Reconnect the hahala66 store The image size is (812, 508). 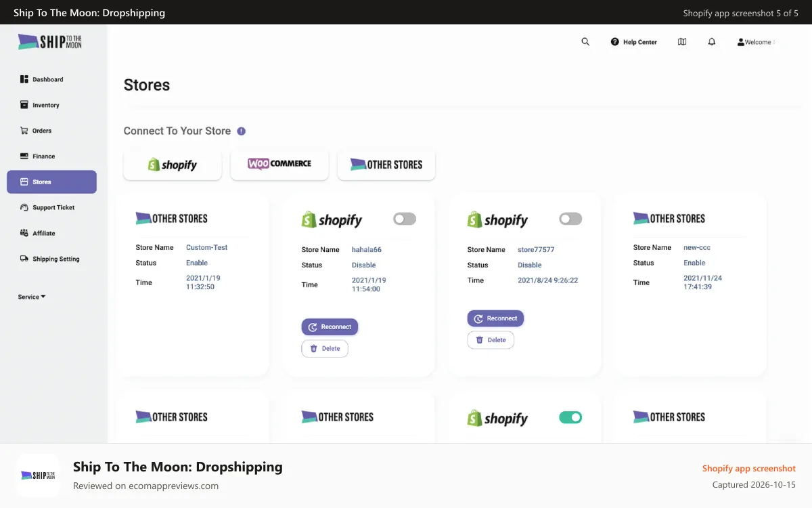coord(330,327)
